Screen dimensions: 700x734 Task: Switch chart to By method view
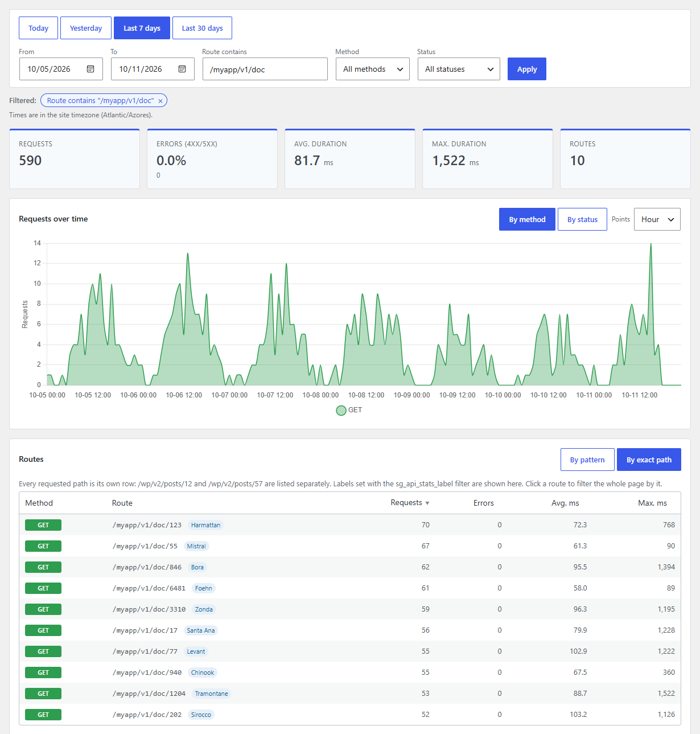click(x=527, y=219)
